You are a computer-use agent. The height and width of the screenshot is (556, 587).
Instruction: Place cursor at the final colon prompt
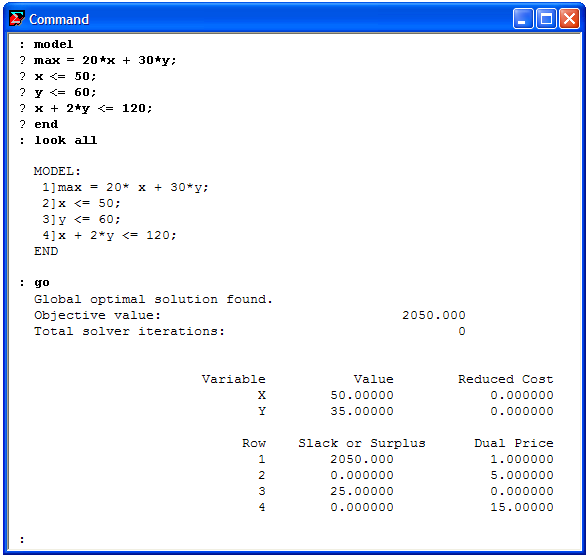click(x=22, y=540)
